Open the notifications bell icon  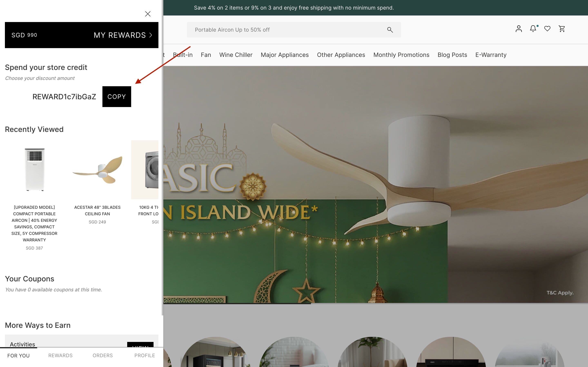click(533, 29)
